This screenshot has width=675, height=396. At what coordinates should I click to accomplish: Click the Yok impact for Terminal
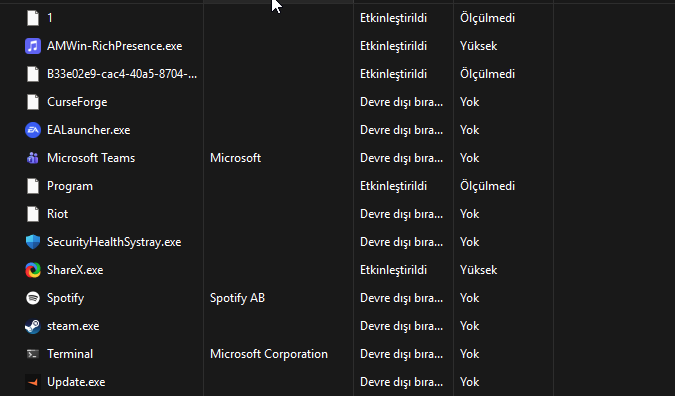pos(469,354)
